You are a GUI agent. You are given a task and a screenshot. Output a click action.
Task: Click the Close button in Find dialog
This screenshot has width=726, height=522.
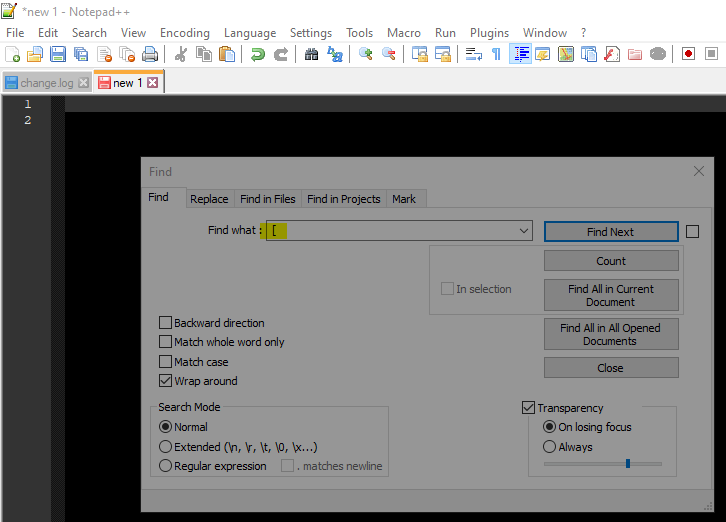[611, 368]
